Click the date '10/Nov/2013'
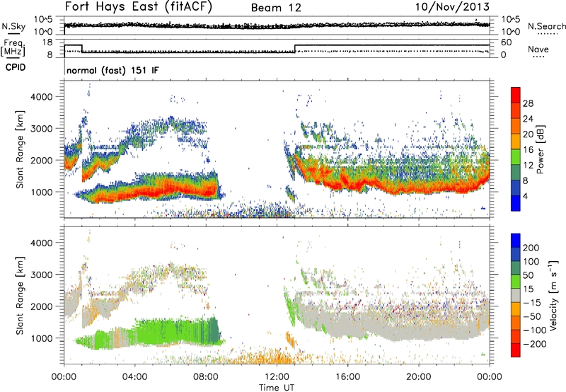Viewport: 566px width, 392px height. click(x=452, y=6)
